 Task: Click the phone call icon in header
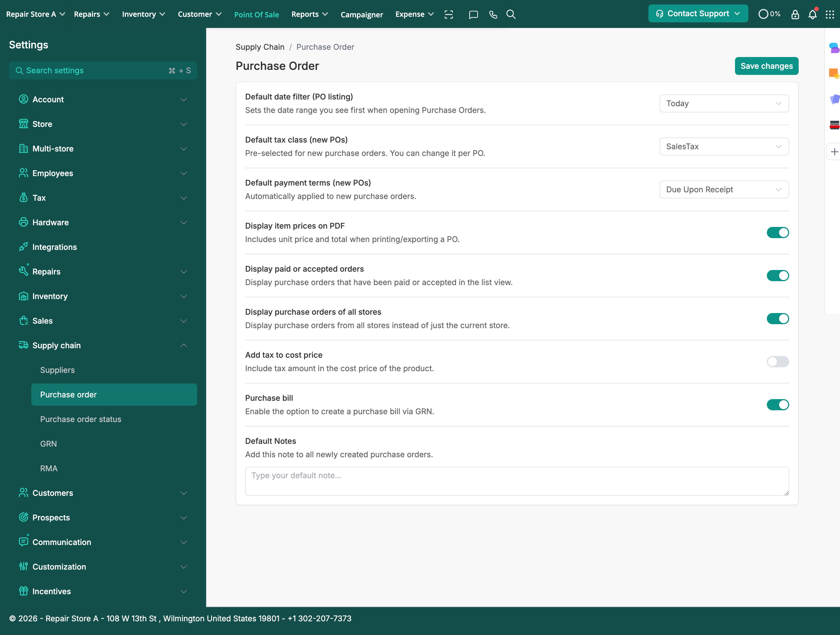(x=493, y=15)
